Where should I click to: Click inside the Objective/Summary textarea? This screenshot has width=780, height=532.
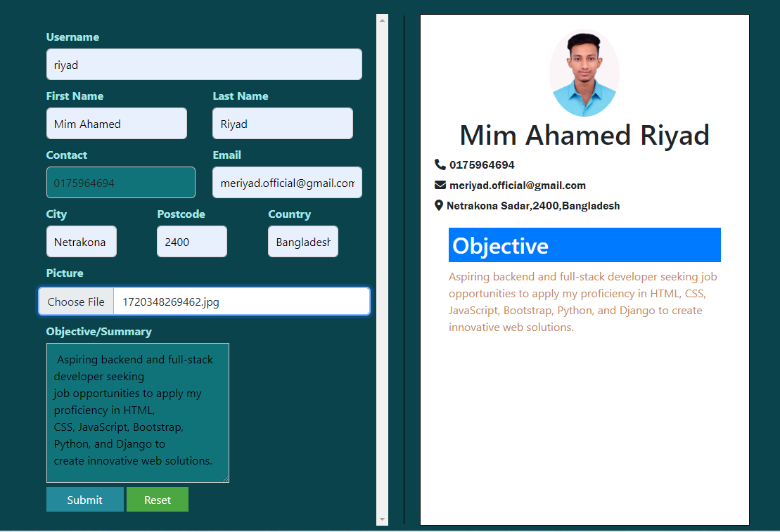[138, 413]
